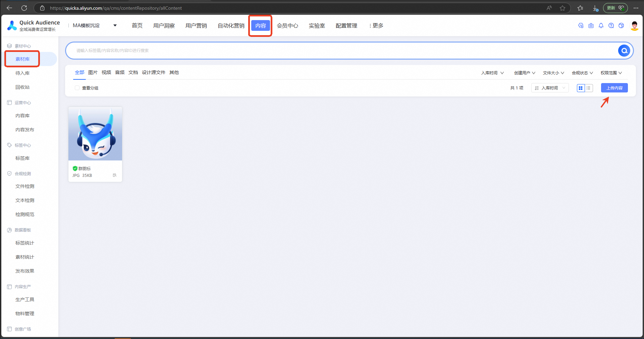Open the help question mark icon

[611, 25]
